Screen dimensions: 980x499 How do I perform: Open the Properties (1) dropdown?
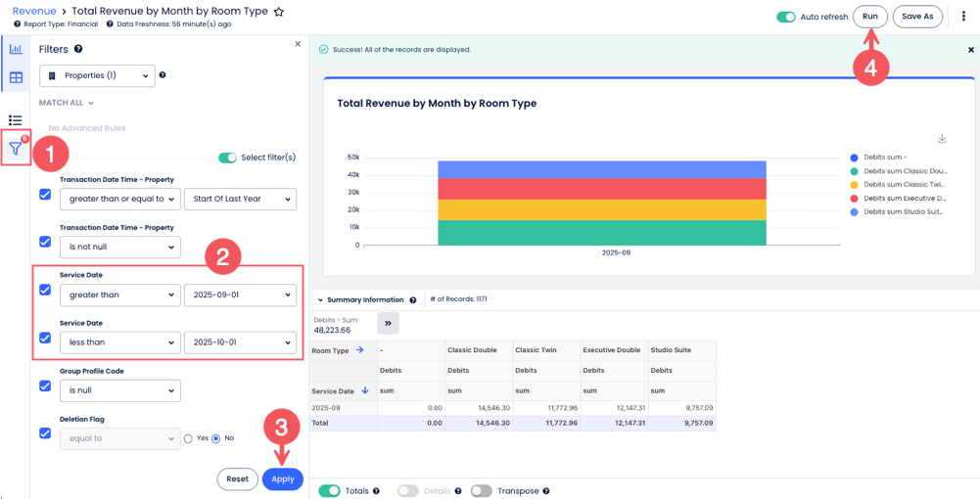(97, 75)
